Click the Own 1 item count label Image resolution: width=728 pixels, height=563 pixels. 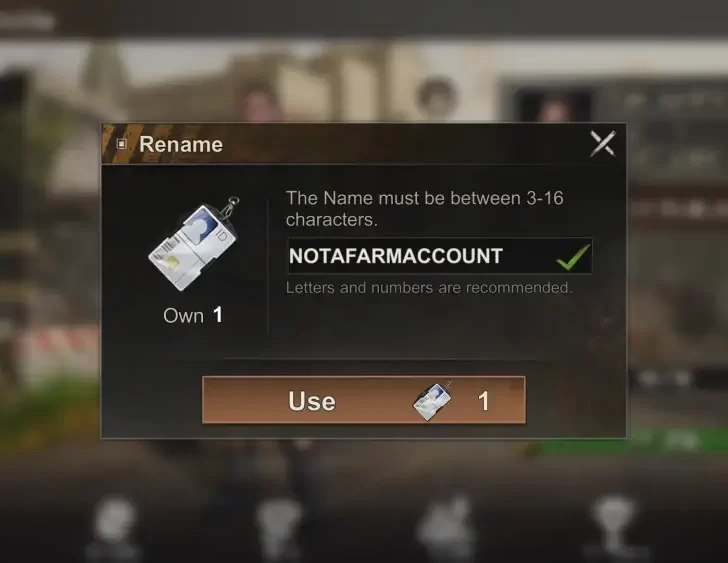click(193, 316)
